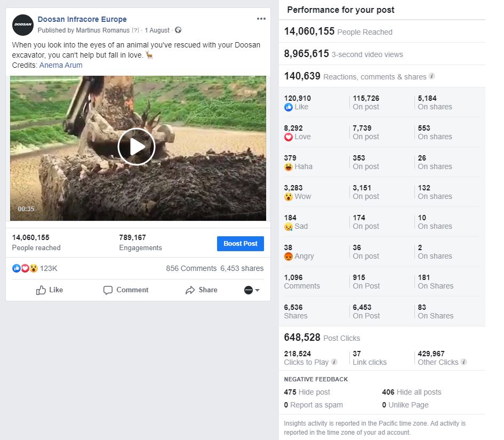Click the thumbs-up Like button on the post
Image resolution: width=504 pixels, height=440 pixels.
tap(50, 290)
